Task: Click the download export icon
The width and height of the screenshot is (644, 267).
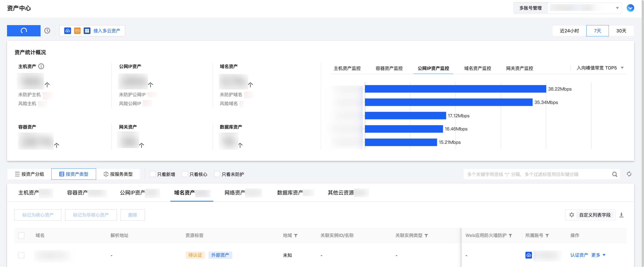Action: 621,215
